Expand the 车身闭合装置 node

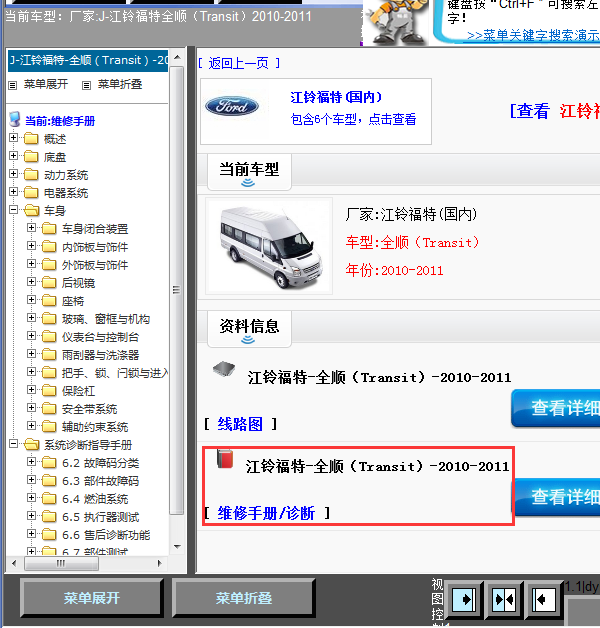[31, 227]
